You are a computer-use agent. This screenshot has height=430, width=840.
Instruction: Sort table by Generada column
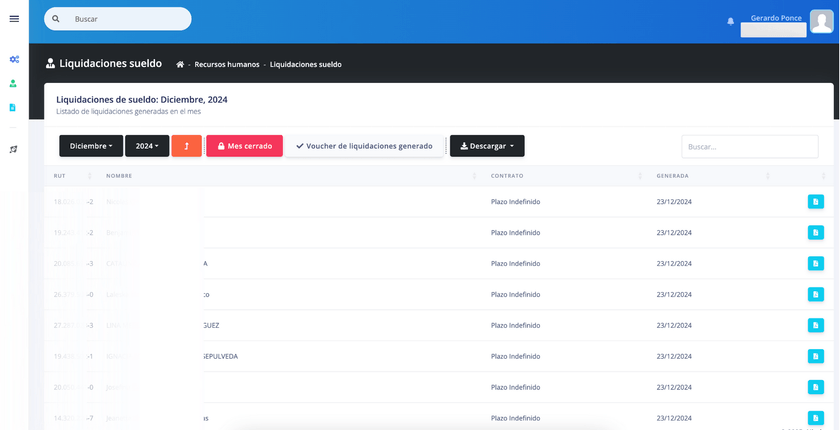click(x=672, y=176)
